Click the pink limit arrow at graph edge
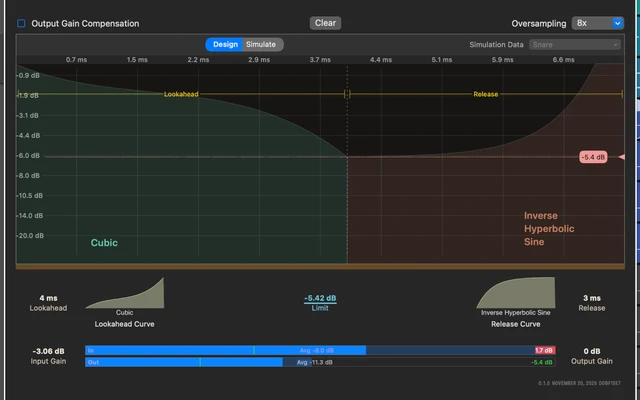This screenshot has width=640, height=400. click(x=621, y=157)
